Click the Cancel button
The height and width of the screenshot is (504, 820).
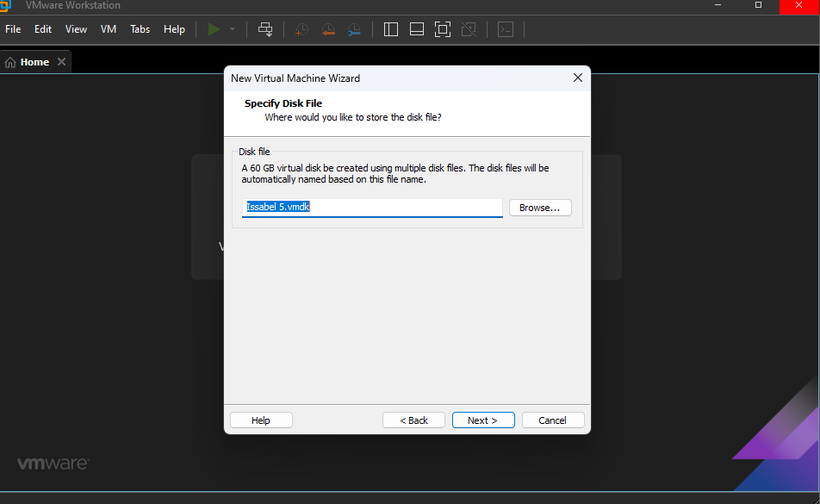coord(553,420)
